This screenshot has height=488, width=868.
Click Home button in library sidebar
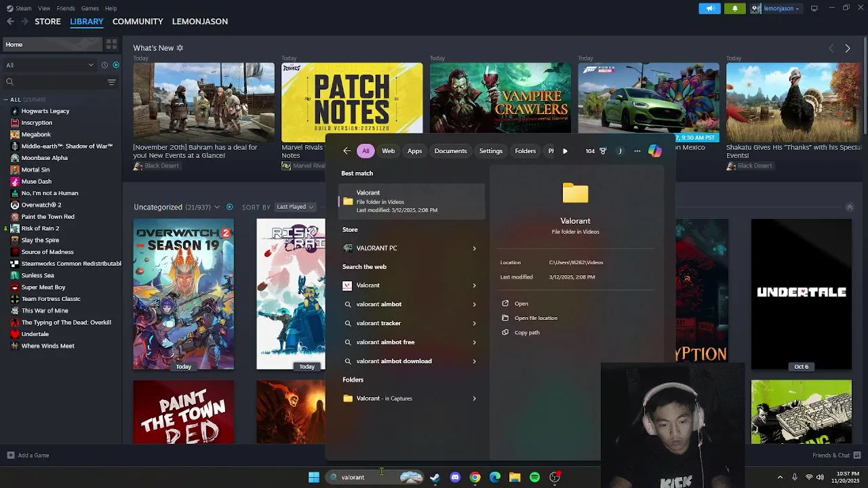[52, 45]
